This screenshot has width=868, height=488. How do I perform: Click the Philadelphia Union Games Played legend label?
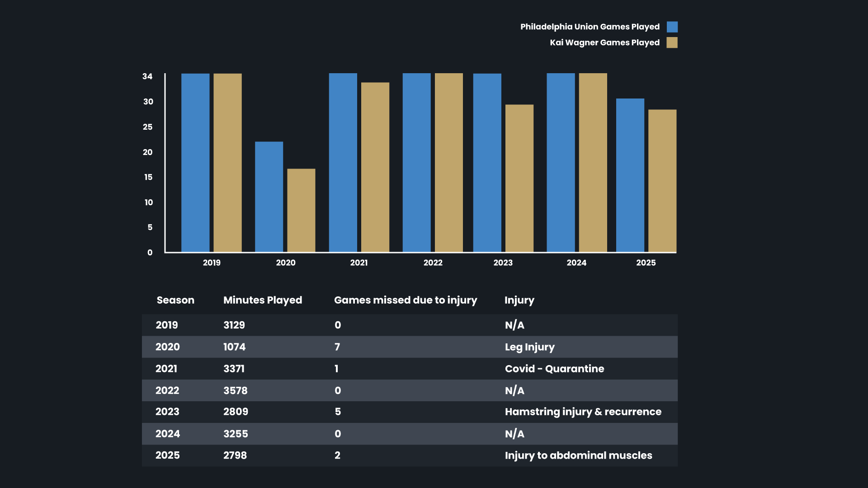point(590,27)
